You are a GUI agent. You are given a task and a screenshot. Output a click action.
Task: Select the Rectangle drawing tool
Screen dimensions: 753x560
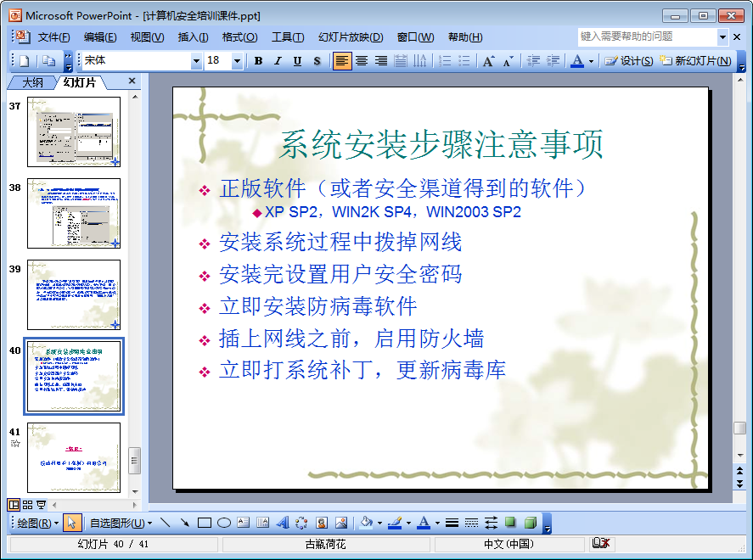click(205, 523)
